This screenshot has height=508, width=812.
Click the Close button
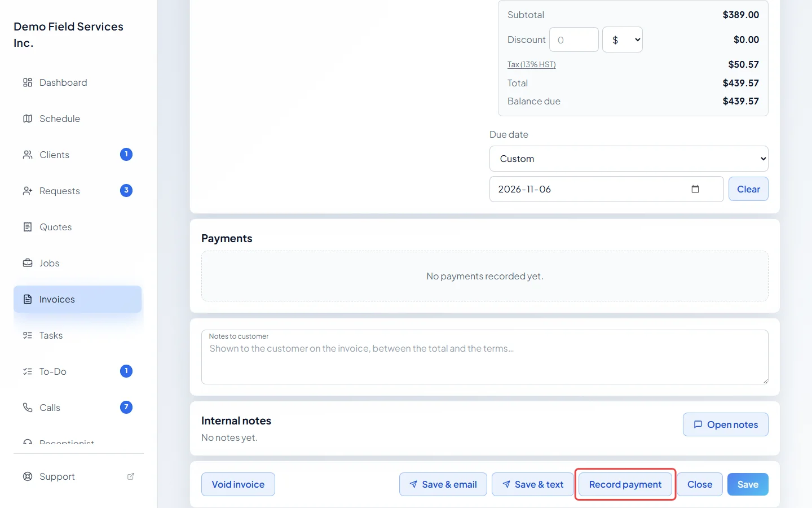click(x=700, y=484)
